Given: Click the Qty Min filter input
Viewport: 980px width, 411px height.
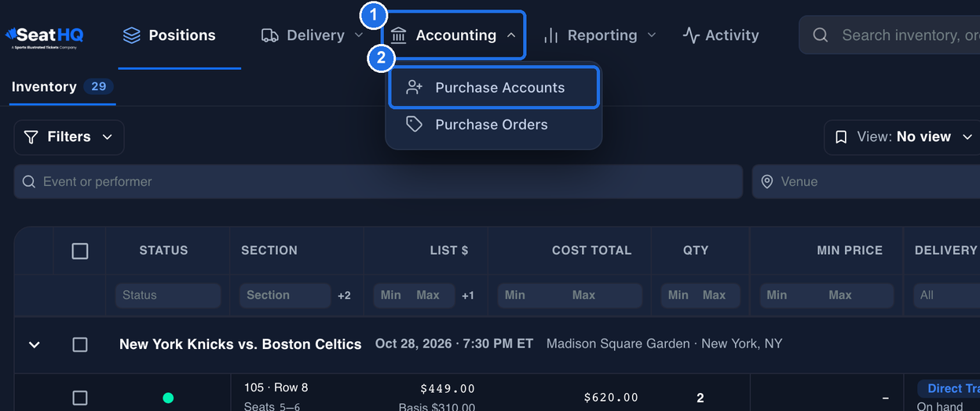Looking at the screenshot, I should point(679,295).
